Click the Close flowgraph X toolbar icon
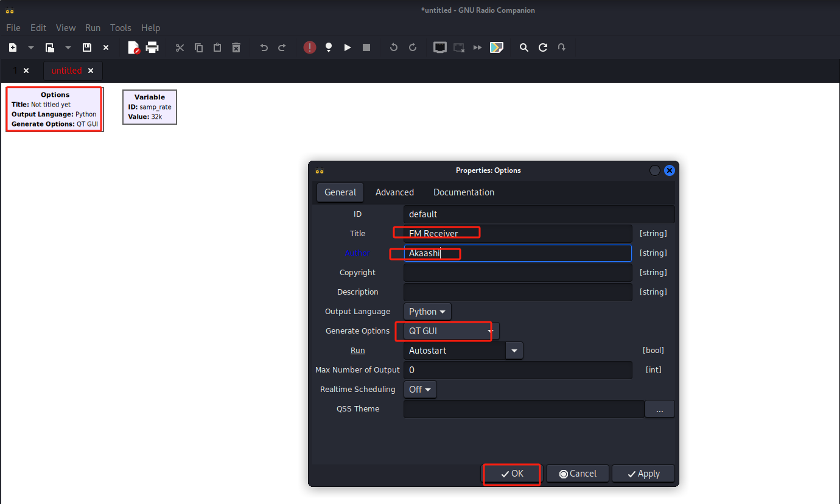Viewport: 840px width, 504px height. [106, 47]
